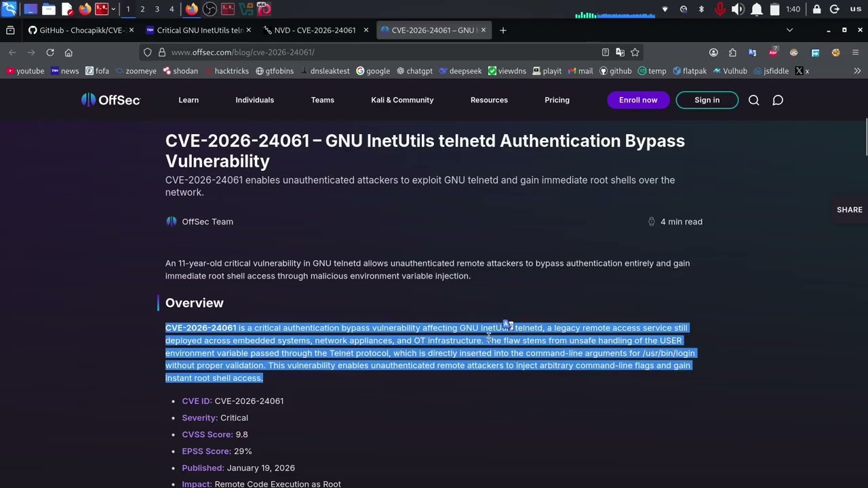
Task: Open the hacktricks bookmark
Action: pyautogui.click(x=226, y=70)
